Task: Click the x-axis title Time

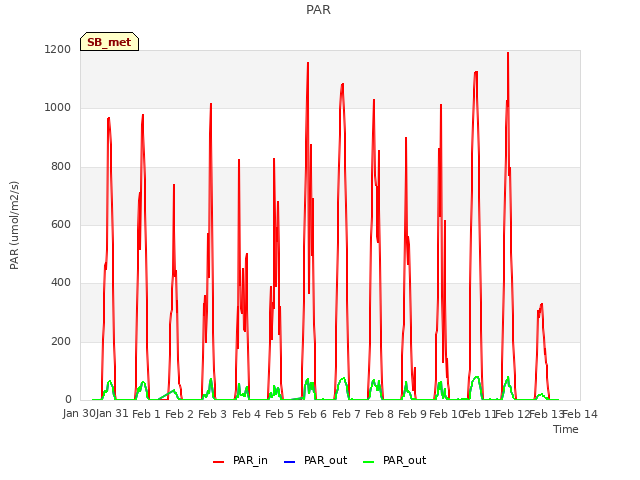Action: 566,429
